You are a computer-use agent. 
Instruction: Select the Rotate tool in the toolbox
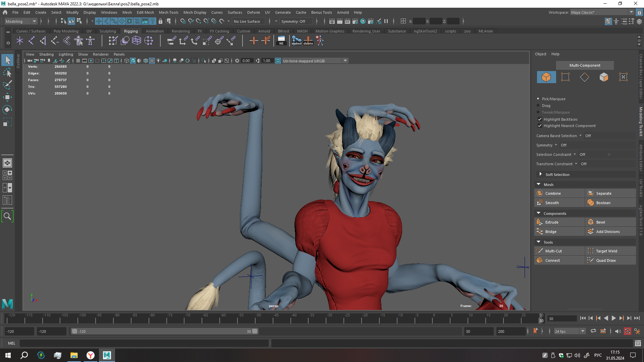7,110
